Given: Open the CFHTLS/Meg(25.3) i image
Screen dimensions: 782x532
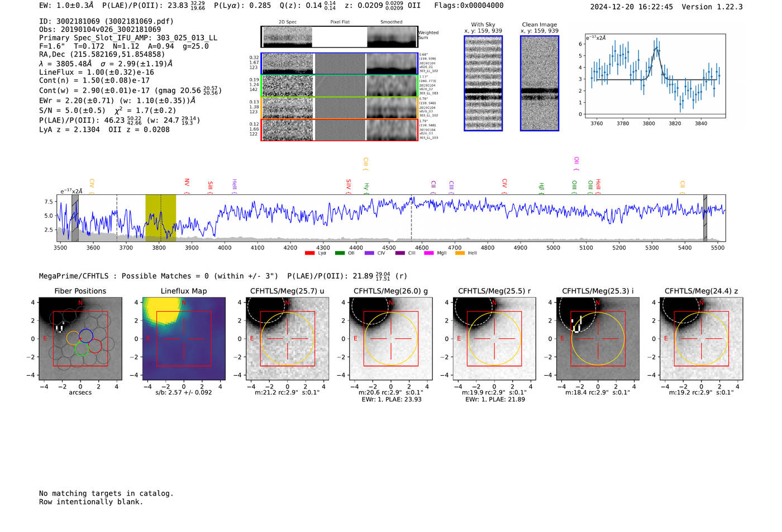Looking at the screenshot, I should coord(598,339).
